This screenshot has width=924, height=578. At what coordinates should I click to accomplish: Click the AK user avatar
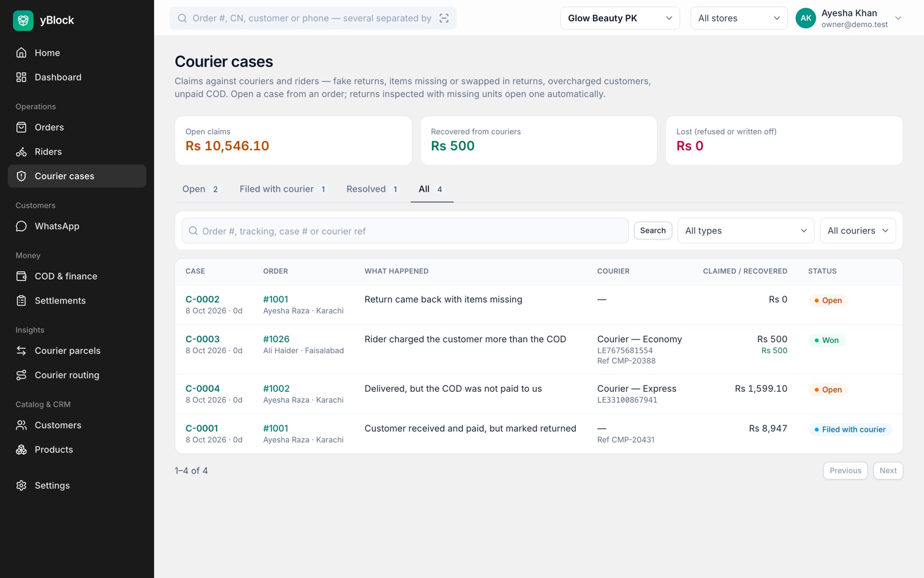point(806,18)
